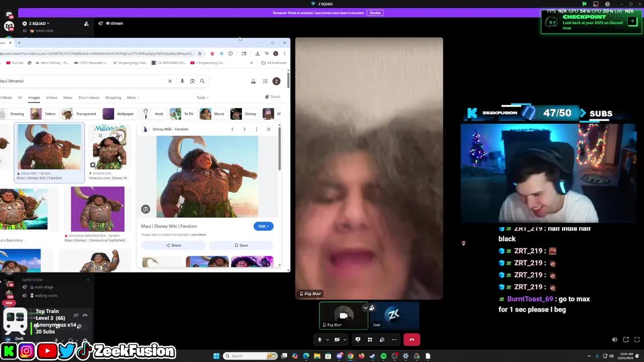Filter images by Wallpaper chip
This screenshot has width=644, height=362.
(119, 114)
